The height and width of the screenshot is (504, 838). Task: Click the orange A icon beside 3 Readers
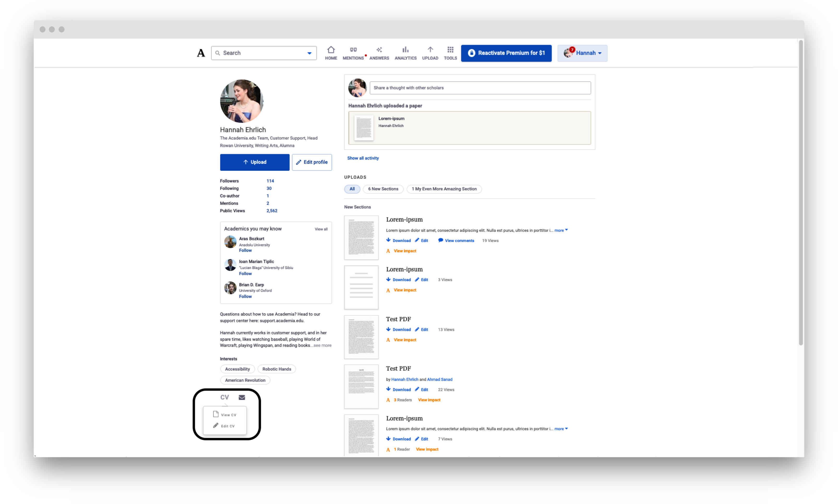388,400
